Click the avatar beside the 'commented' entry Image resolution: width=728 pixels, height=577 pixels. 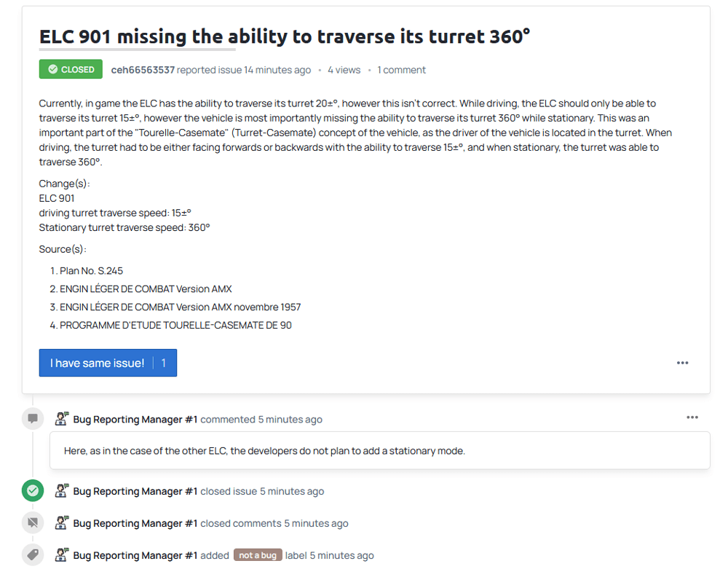62,419
